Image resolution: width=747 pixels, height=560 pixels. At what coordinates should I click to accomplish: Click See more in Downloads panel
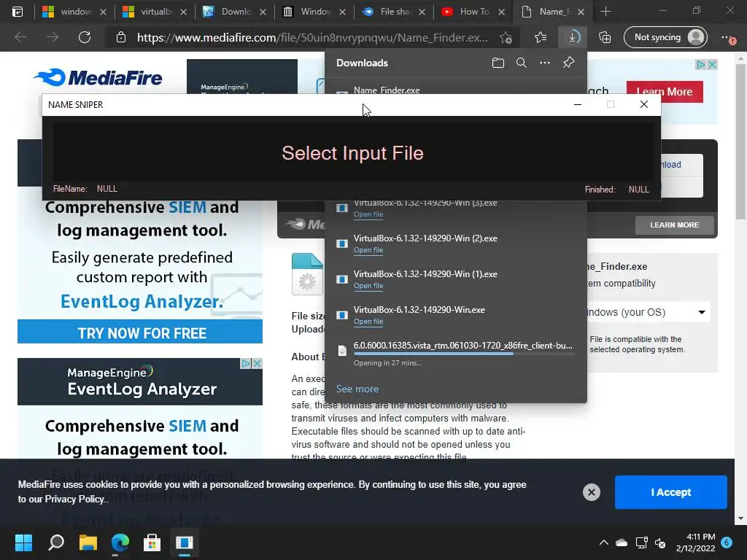coord(357,389)
